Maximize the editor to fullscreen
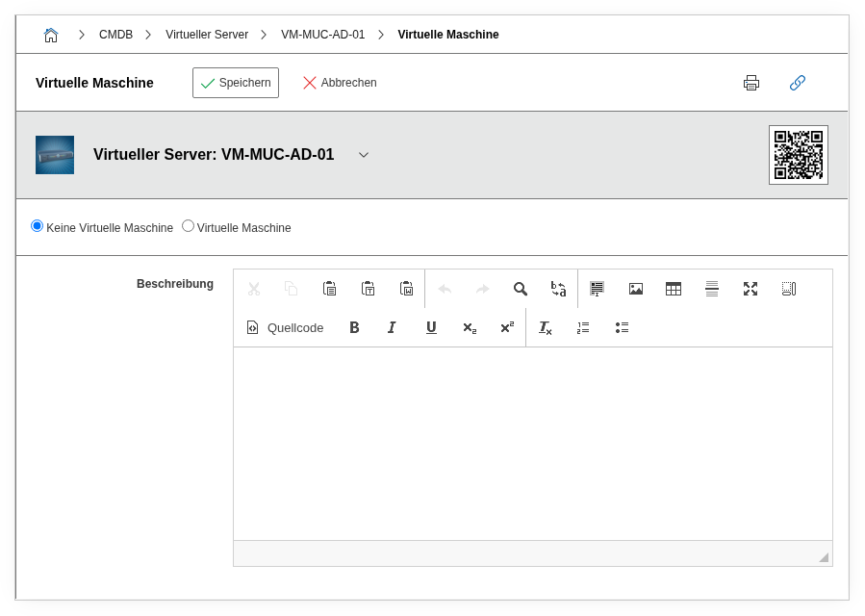 (x=751, y=289)
